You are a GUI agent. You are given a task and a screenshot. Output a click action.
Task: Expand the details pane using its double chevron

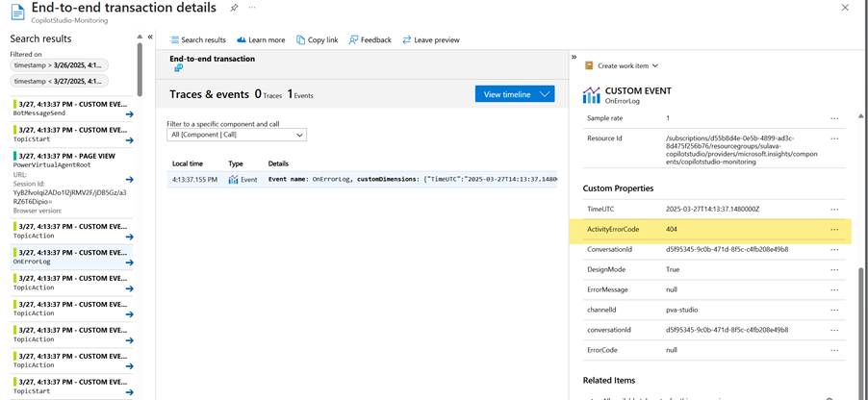tap(574, 57)
